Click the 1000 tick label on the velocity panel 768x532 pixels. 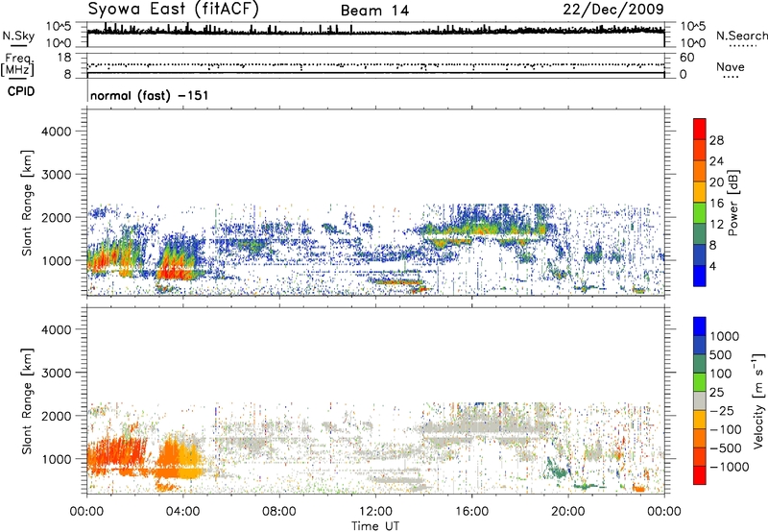(x=56, y=459)
